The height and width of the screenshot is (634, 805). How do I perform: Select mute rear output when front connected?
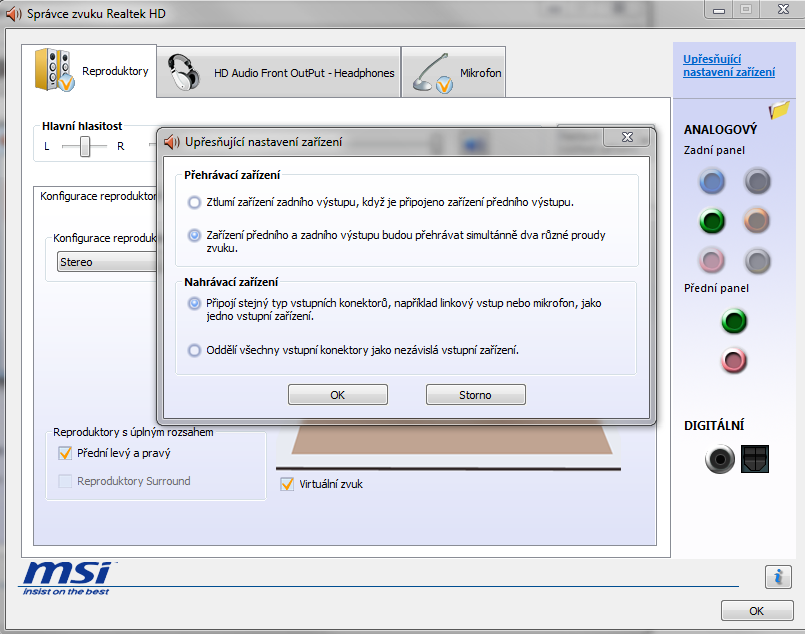[194, 202]
